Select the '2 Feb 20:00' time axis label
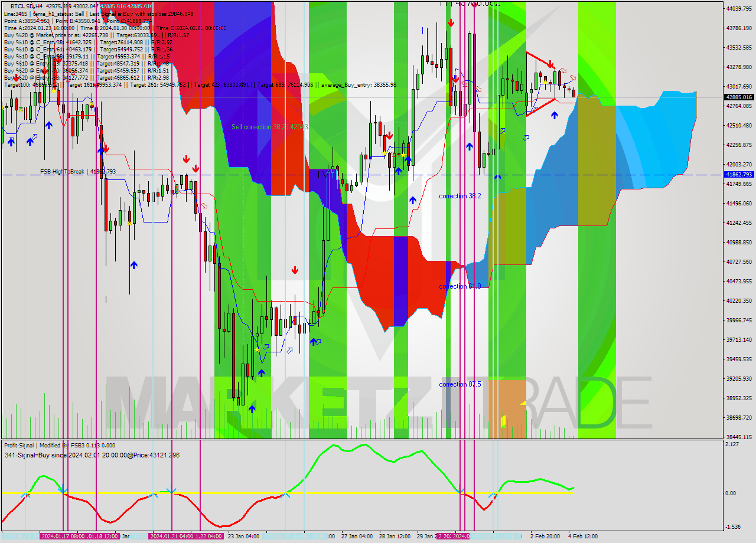 pos(545,536)
